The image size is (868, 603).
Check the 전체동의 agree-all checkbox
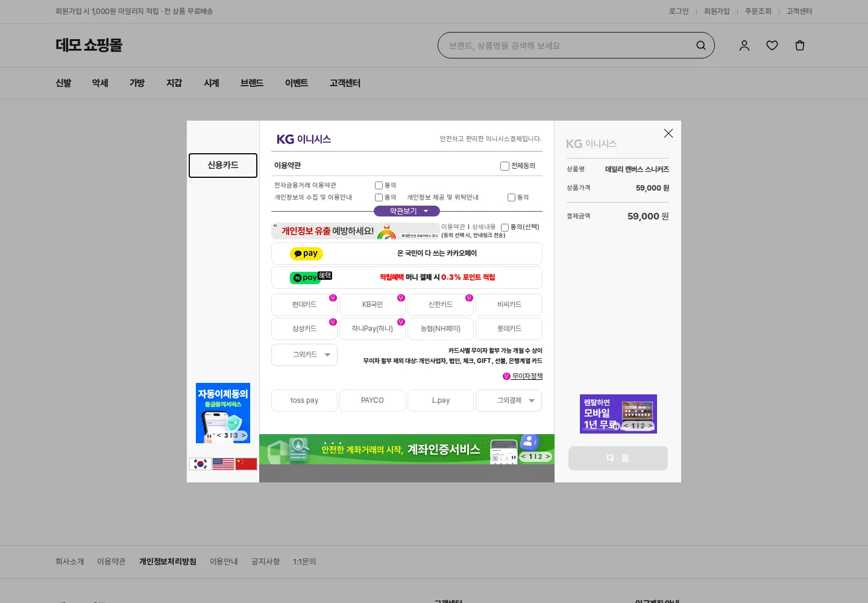tap(505, 166)
